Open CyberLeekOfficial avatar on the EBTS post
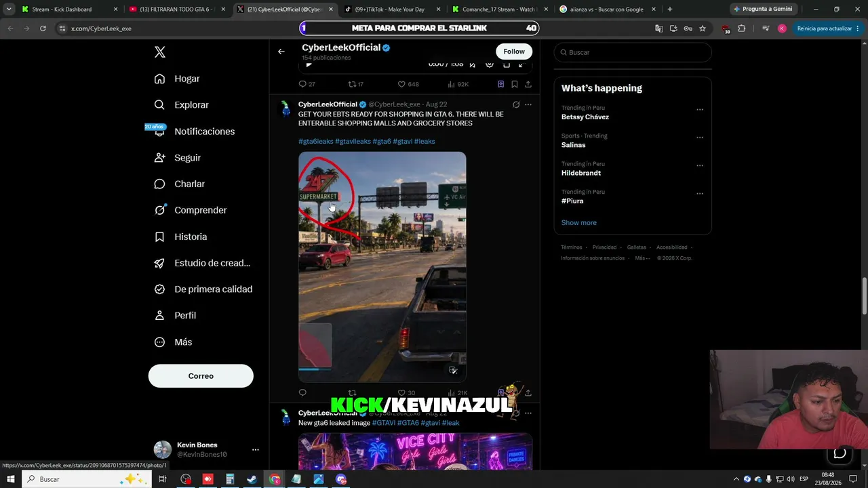868x488 pixels. click(285, 109)
